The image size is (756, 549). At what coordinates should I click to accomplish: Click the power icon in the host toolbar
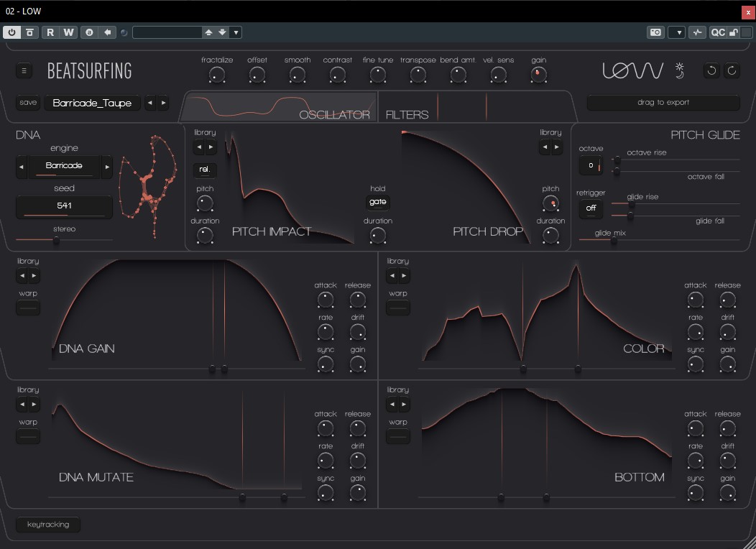click(11, 32)
